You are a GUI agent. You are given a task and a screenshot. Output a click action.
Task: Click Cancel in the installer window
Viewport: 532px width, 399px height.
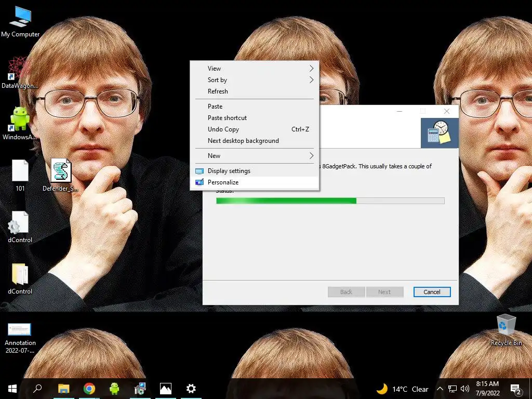(432, 292)
